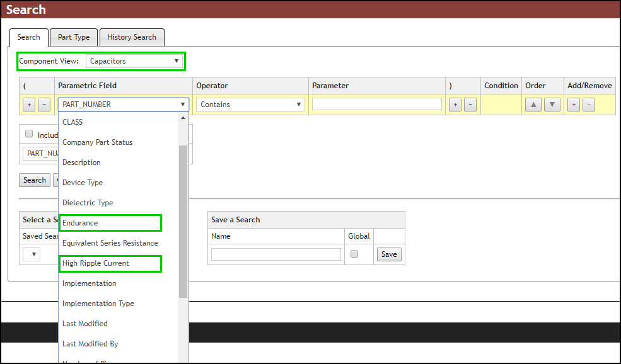Open the Operator dropdown showing Contains
This screenshot has height=364, width=621.
click(250, 104)
